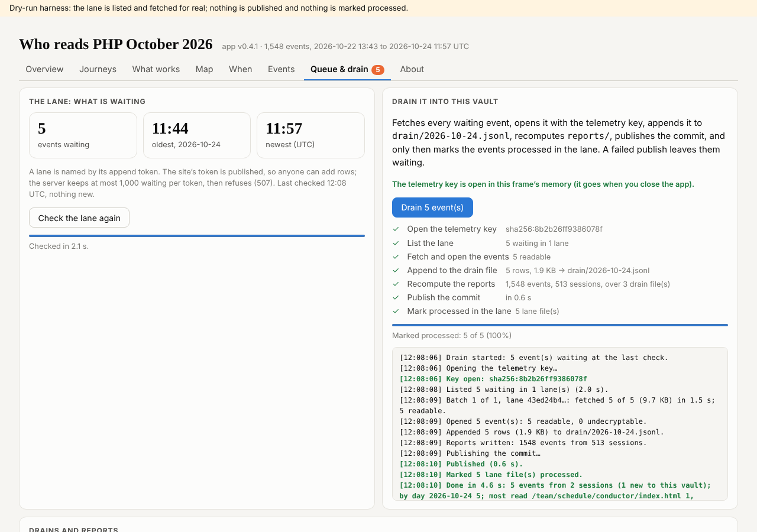Click the '5 rows, 1.9 KB → drain/2026-10-24.jsonl' detail
Image resolution: width=757 pixels, height=532 pixels.
(x=577, y=270)
